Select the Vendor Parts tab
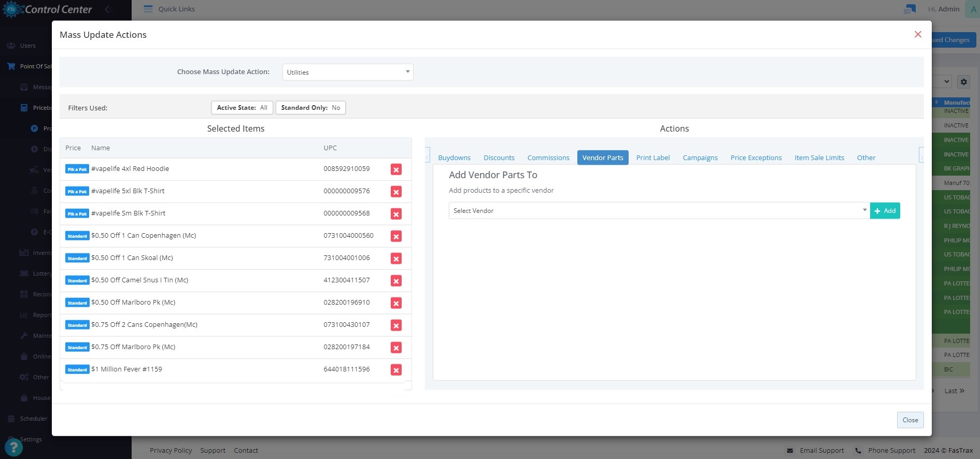 tap(602, 157)
